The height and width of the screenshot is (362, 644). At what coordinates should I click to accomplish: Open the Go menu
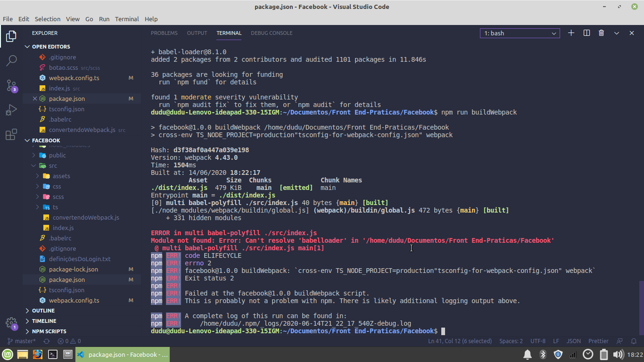(89, 19)
